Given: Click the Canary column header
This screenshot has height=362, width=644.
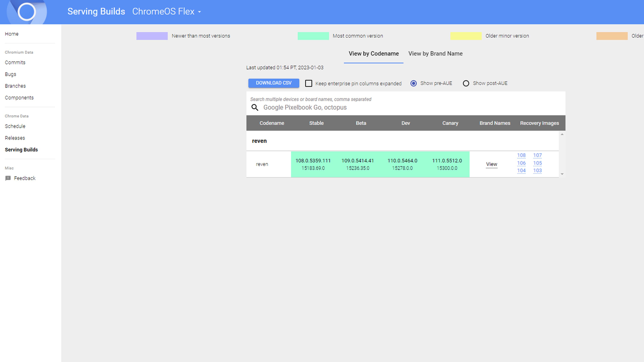Looking at the screenshot, I should [450, 123].
